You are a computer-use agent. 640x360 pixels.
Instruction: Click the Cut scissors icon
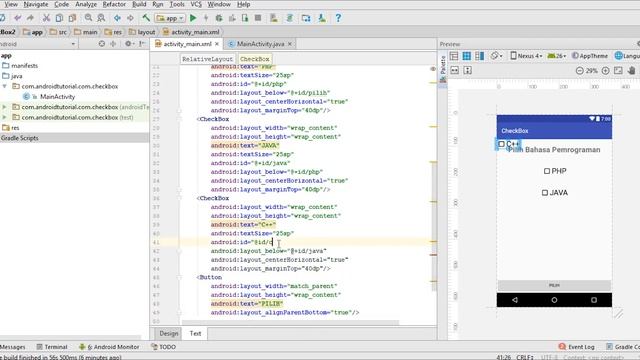tap(46, 18)
